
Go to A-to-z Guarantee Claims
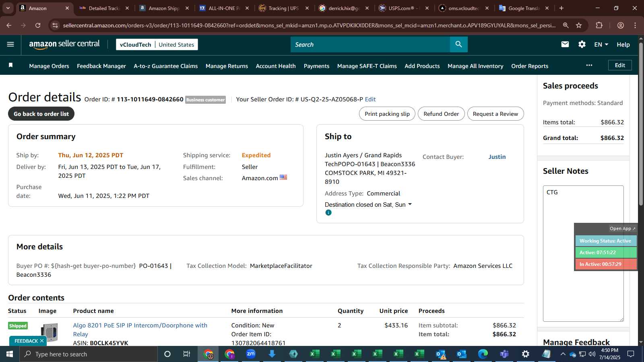tap(166, 66)
